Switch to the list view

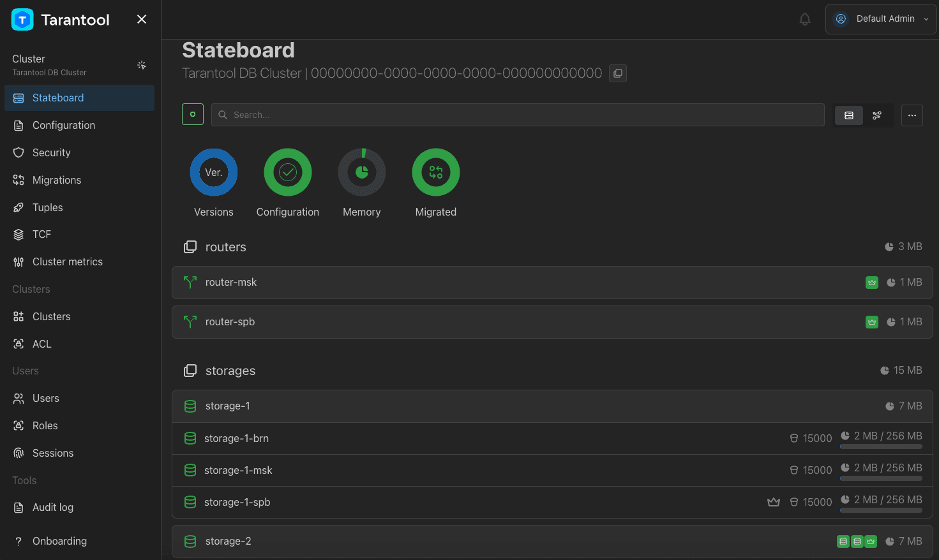coord(849,115)
